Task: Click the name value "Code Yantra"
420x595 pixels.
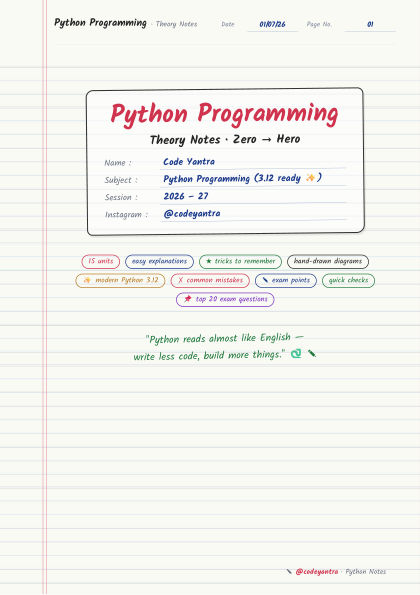Action: click(x=189, y=162)
